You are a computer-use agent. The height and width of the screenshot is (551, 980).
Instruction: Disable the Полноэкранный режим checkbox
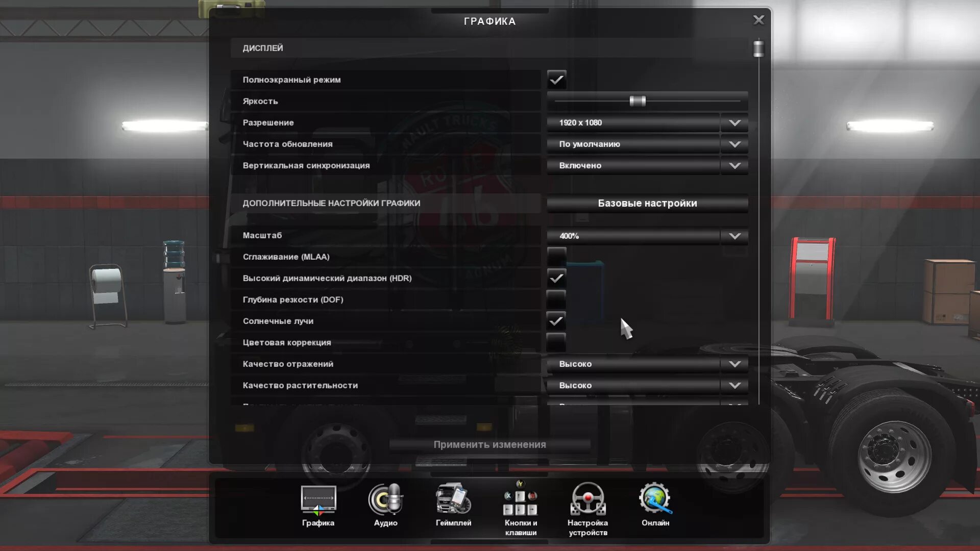pyautogui.click(x=556, y=80)
